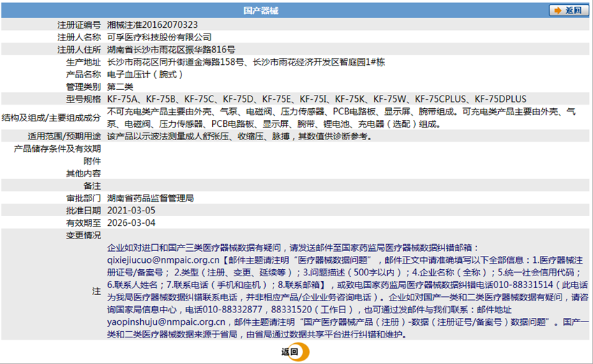Select the header title 国产器械
Screen dimensions: 593x364
[261, 10]
